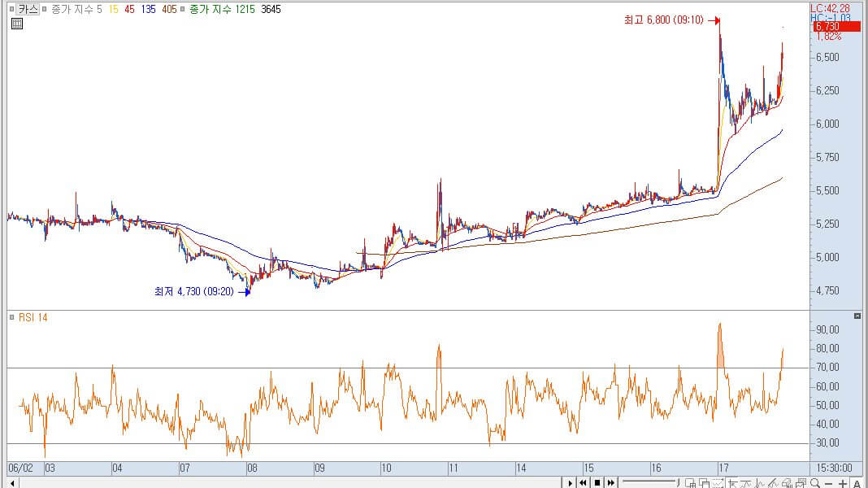868x488 pixels.
Task: Click the 06/02 date on time axis
Action: click(x=20, y=468)
